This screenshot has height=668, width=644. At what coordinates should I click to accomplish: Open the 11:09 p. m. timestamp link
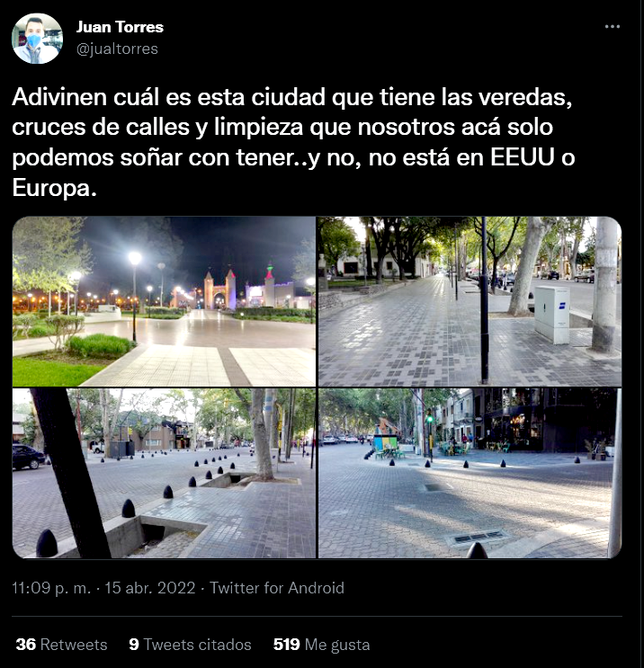click(51, 588)
